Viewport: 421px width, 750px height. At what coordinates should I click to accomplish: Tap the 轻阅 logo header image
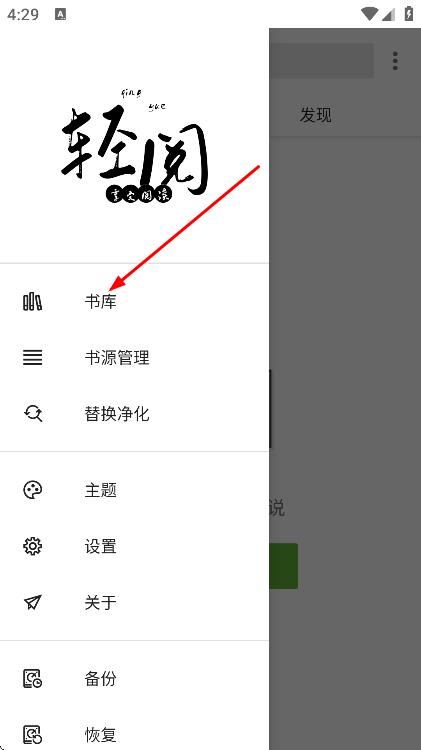[134, 146]
